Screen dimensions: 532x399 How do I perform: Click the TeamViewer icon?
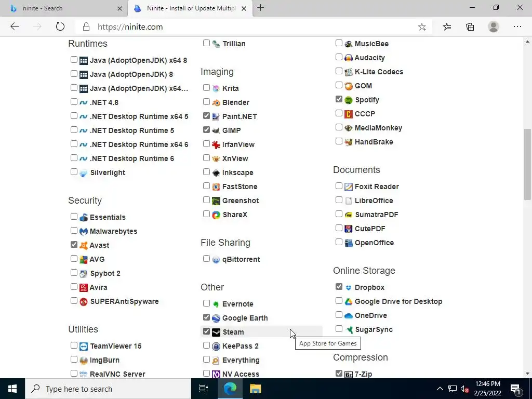[x=84, y=347]
